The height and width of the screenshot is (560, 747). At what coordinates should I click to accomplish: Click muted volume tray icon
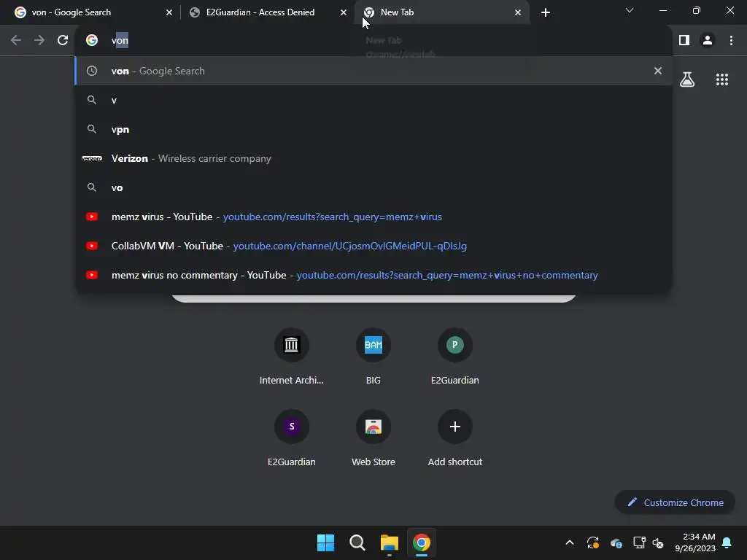(x=658, y=542)
